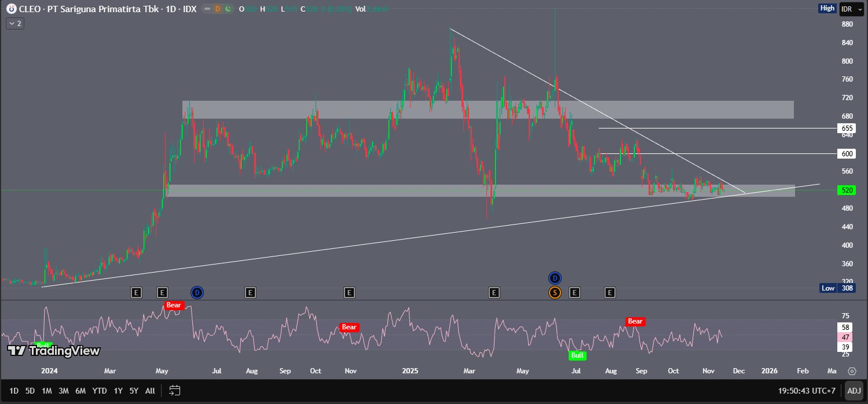Select the 6M time range
The height and width of the screenshot is (404, 868).
coord(80,391)
